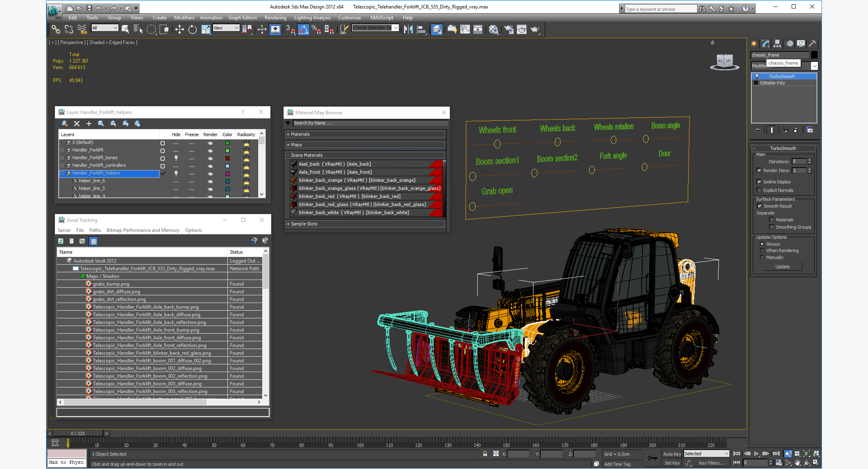Screen dimensions: 868x469
Task: Open the MAXScript menu
Action: pyautogui.click(x=381, y=18)
